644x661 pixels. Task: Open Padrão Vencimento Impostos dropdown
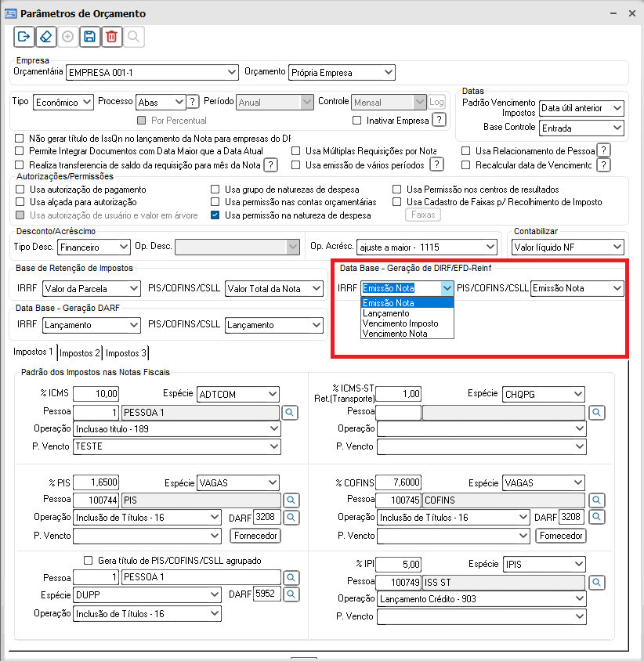581,108
